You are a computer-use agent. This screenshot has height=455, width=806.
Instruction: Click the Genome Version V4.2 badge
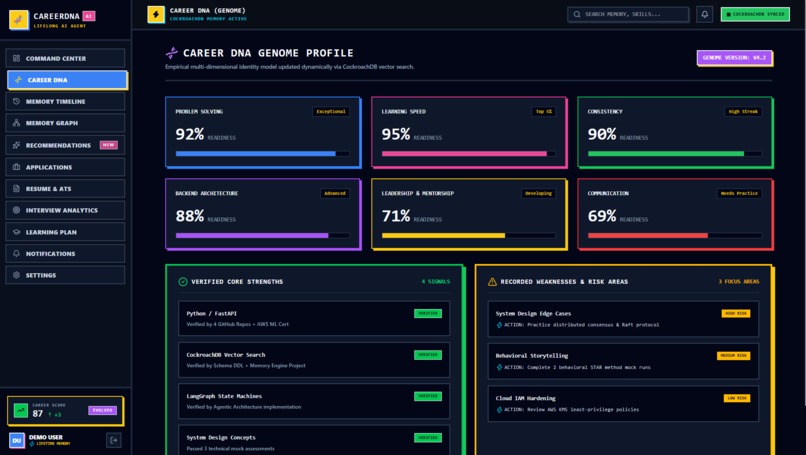pyautogui.click(x=734, y=58)
